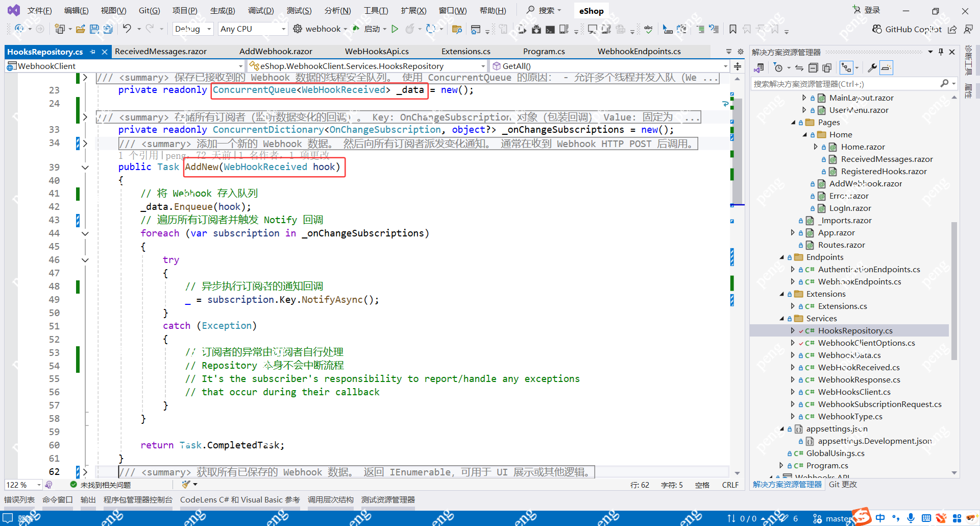The height and width of the screenshot is (526, 980).
Task: Click the new item toolbar icon
Action: [x=60, y=29]
